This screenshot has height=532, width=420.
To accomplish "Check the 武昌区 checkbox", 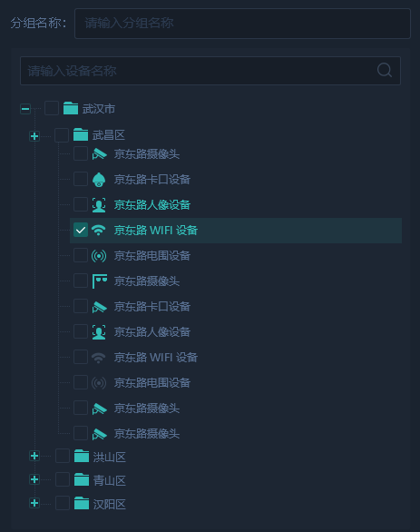I will (62, 135).
